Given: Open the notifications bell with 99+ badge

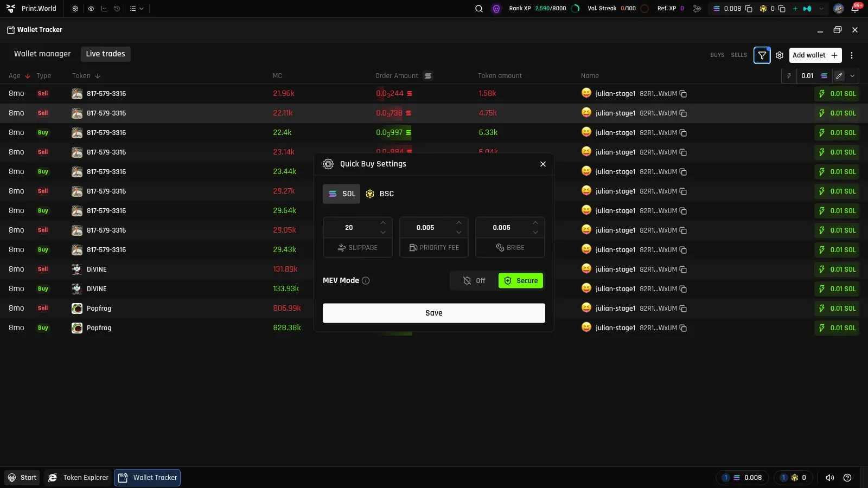Looking at the screenshot, I should [855, 9].
